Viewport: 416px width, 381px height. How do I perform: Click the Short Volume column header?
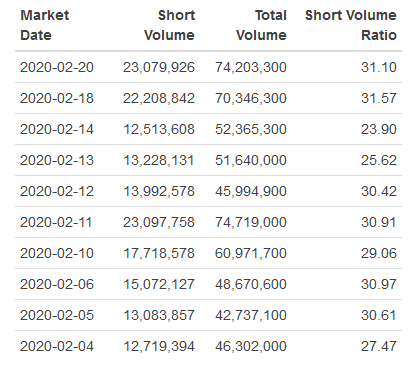point(169,25)
